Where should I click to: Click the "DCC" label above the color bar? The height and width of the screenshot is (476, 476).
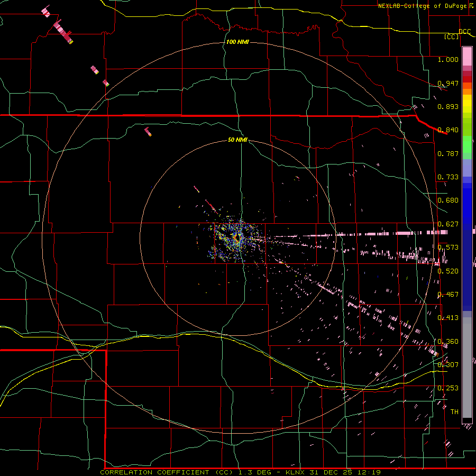pyautogui.click(x=464, y=31)
